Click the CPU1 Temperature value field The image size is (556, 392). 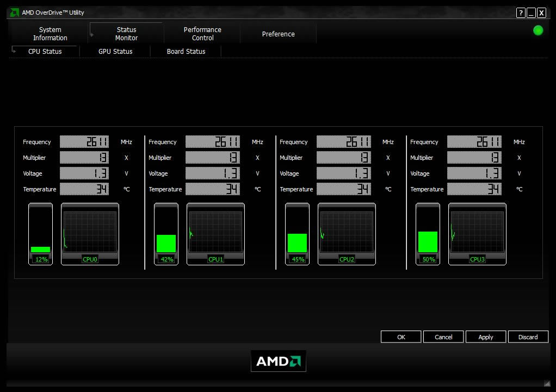(x=213, y=189)
